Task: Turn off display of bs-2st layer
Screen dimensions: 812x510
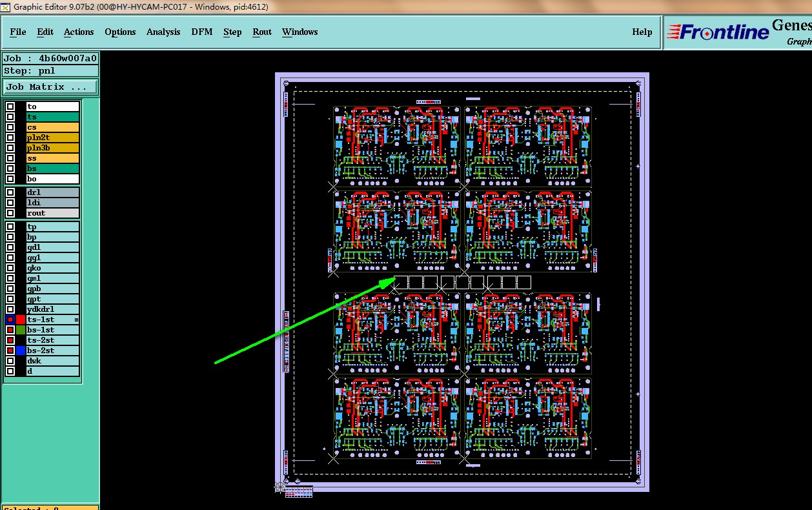Action: 10,351
